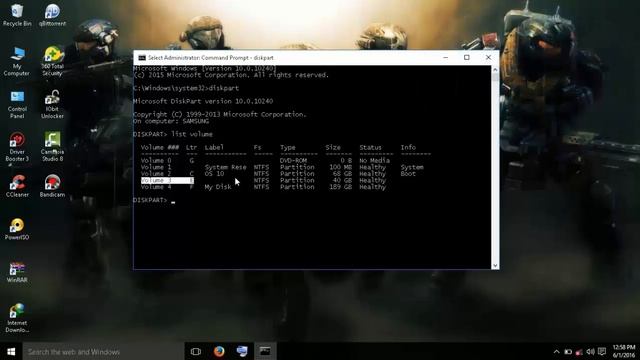Screen dimensions: 640x360
Task: Open the Recycle Bin desktop icon
Action: (x=17, y=15)
